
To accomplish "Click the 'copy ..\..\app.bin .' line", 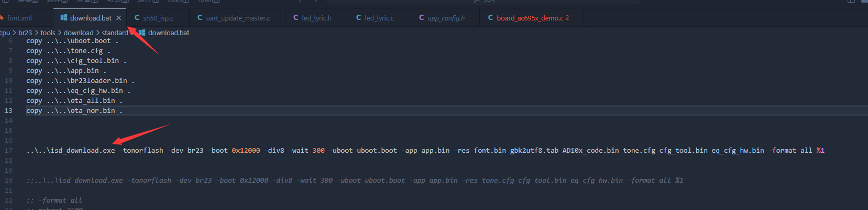I will pos(66,71).
